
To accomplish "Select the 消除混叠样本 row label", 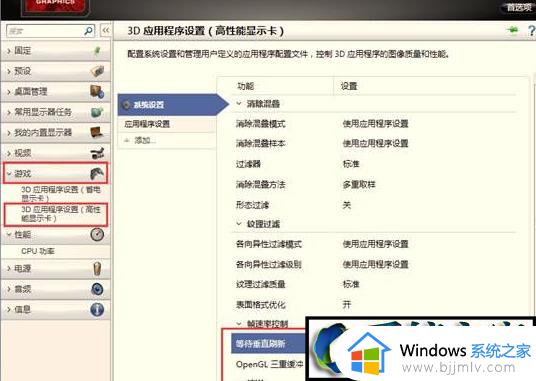I will click(x=260, y=144).
